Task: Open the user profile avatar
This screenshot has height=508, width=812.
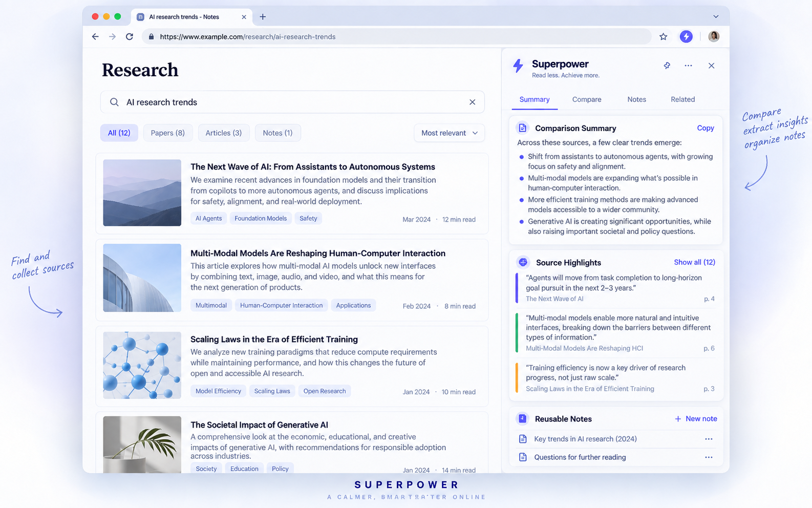Action: click(x=714, y=36)
